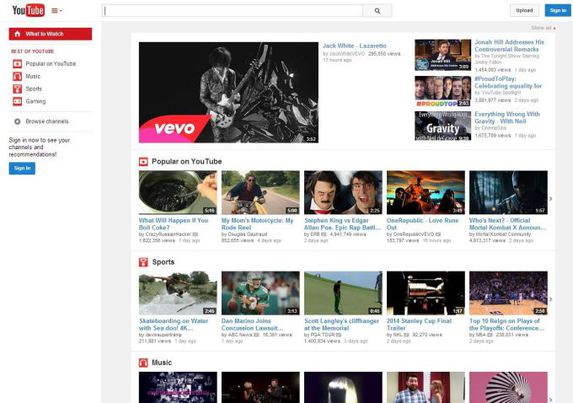Click the blue Sign in button in sidebar
This screenshot has width=573, height=403.
click(x=22, y=168)
